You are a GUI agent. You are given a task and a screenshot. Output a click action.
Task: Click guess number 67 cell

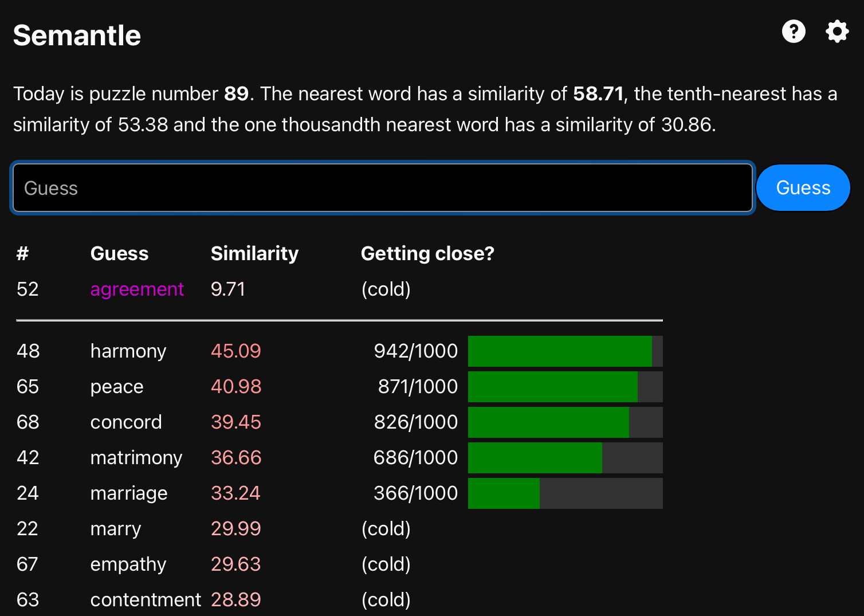pos(27,564)
